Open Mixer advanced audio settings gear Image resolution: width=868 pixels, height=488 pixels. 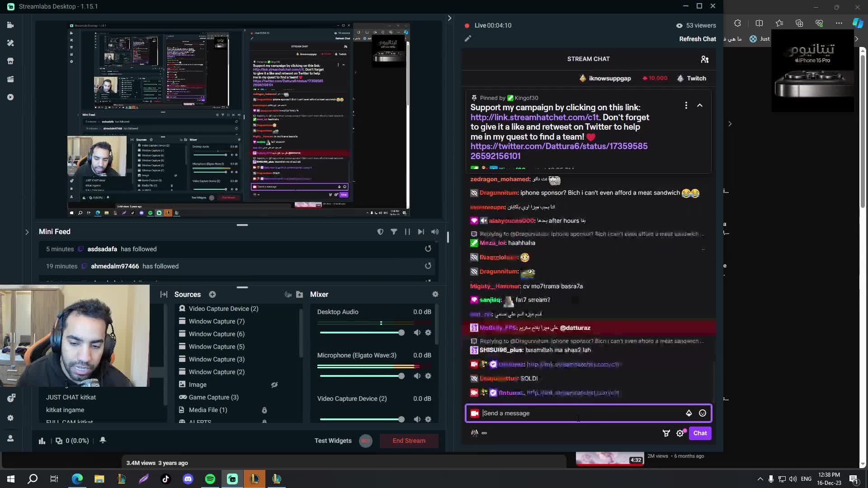coord(435,294)
